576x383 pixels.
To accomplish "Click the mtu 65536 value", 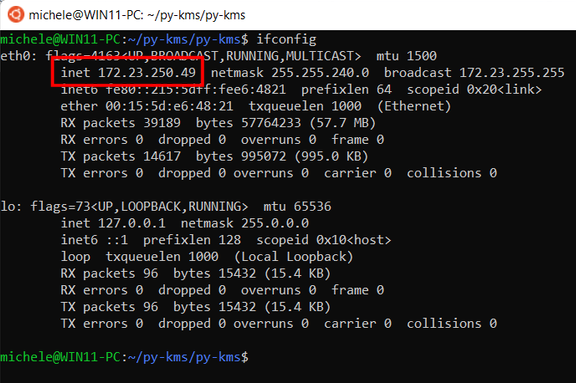I will click(x=297, y=206).
